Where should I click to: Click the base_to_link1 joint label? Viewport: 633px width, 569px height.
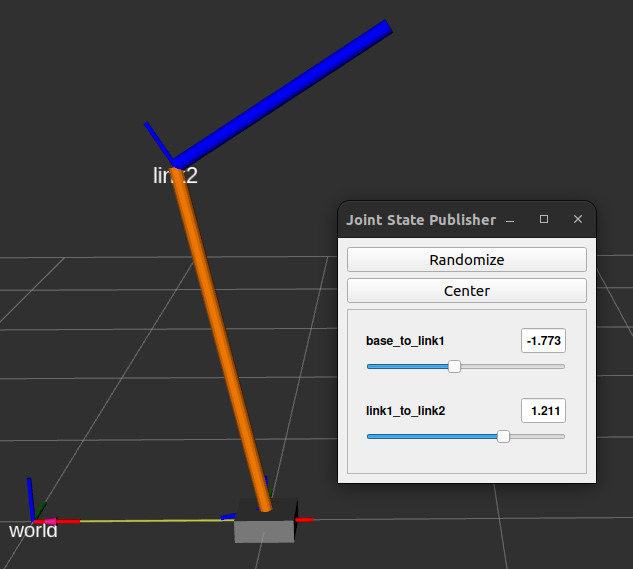click(x=405, y=341)
